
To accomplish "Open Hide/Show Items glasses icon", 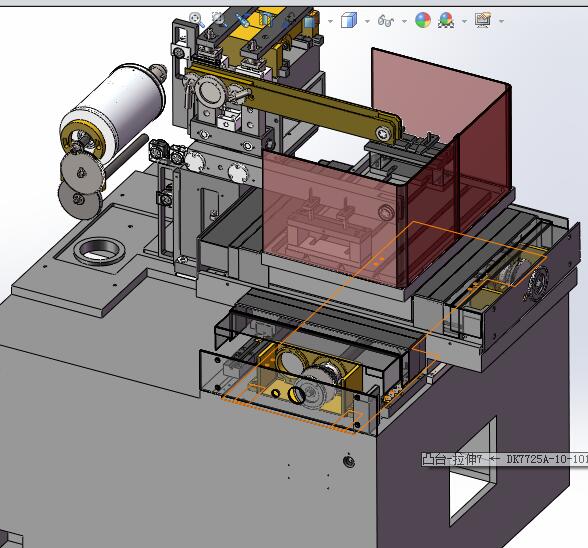I will [386, 21].
